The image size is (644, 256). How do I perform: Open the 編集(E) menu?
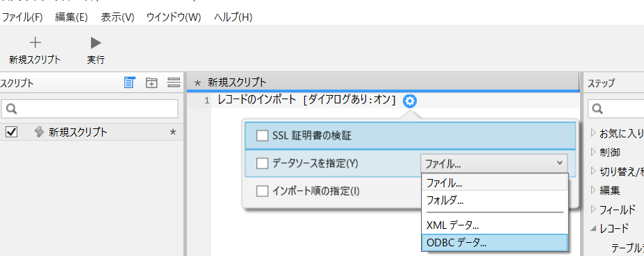point(72,17)
